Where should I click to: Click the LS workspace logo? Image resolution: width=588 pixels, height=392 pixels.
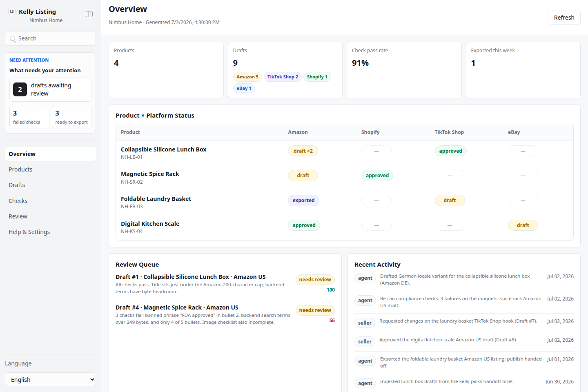(x=12, y=11)
